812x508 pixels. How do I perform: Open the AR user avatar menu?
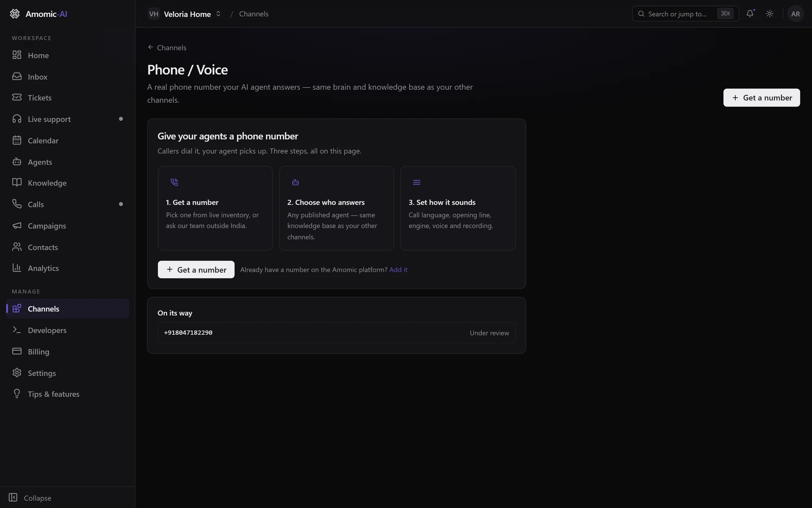[795, 14]
